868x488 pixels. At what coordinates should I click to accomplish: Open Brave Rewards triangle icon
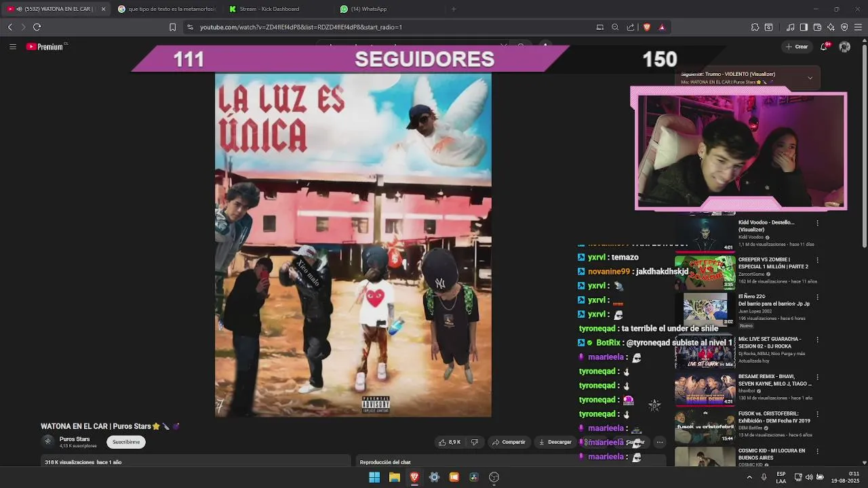pyautogui.click(x=662, y=27)
